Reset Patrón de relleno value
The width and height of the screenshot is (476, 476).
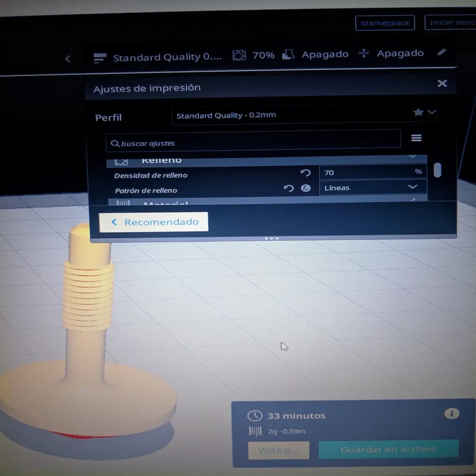coord(289,189)
